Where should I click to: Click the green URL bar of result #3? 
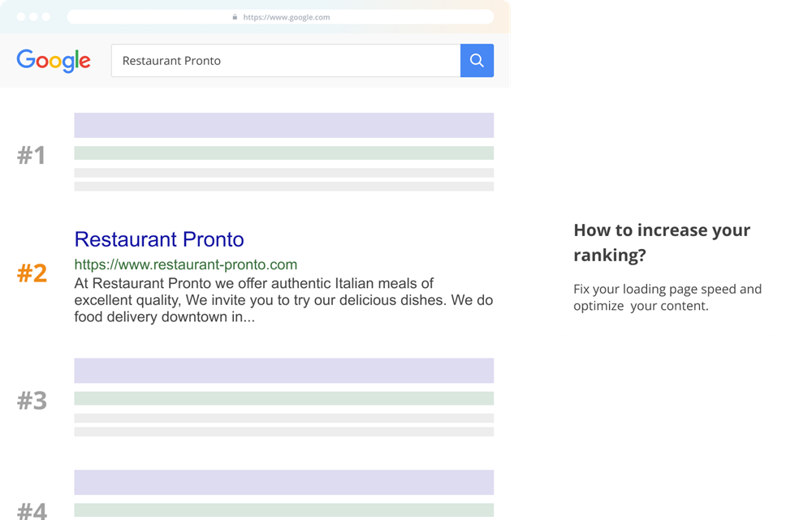(283, 398)
